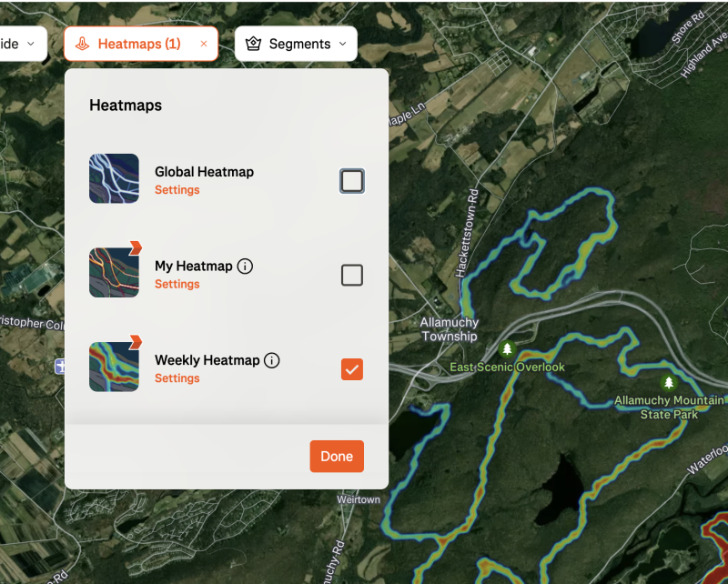This screenshot has height=584, width=728.
Task: Enable the Global Heatmap checkbox
Action: (352, 181)
